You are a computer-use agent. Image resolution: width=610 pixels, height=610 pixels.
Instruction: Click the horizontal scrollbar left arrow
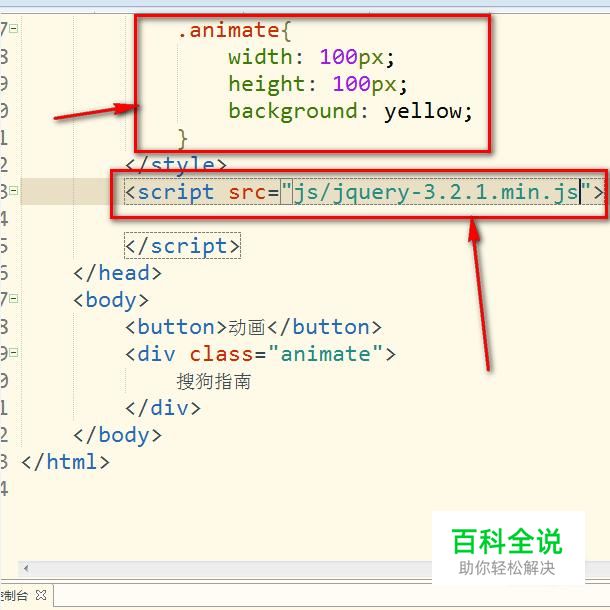click(26, 568)
